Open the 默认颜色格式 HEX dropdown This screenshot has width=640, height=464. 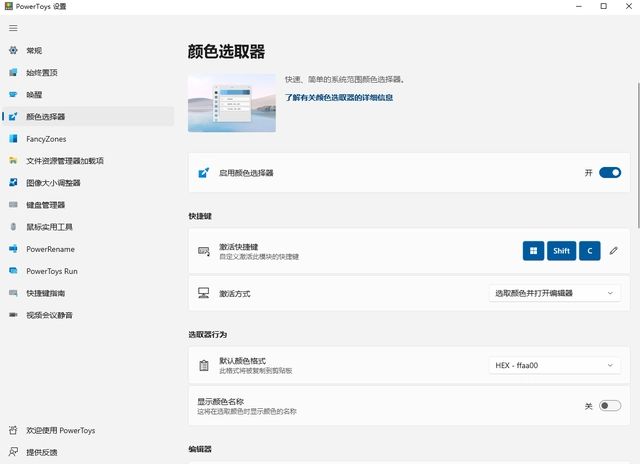[555, 365]
